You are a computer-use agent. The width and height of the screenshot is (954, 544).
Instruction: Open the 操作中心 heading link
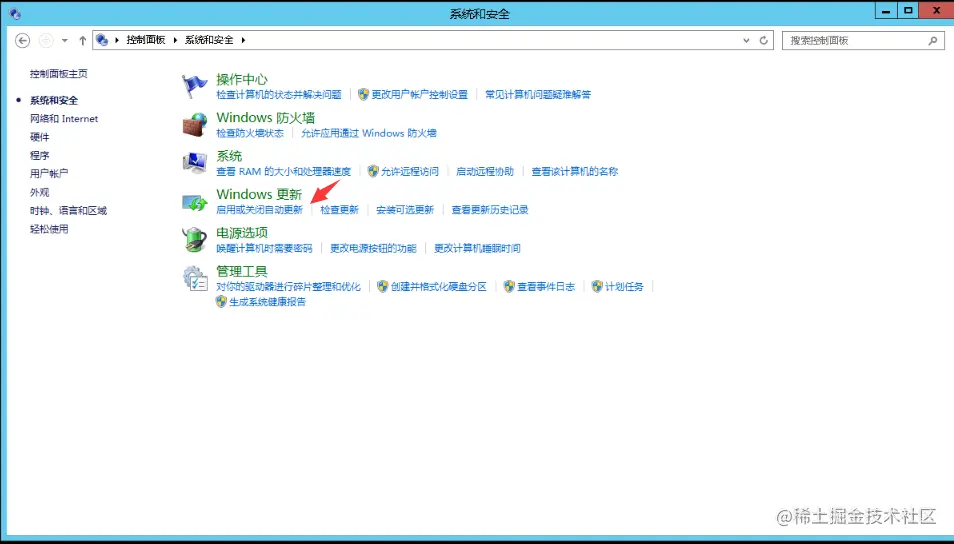point(242,79)
